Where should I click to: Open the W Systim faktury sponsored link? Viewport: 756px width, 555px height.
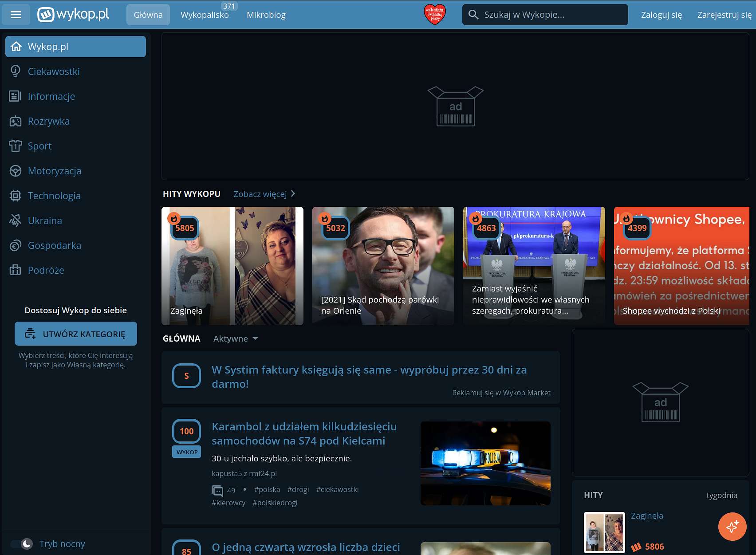coord(369,377)
